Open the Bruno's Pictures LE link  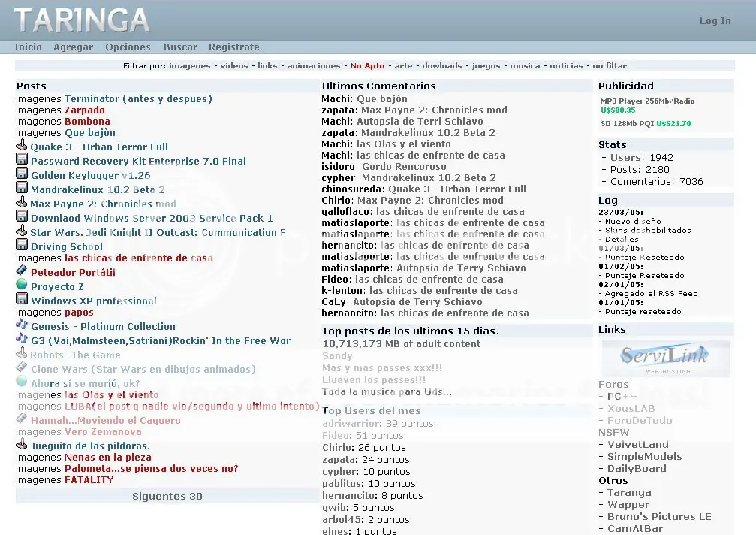point(659,516)
